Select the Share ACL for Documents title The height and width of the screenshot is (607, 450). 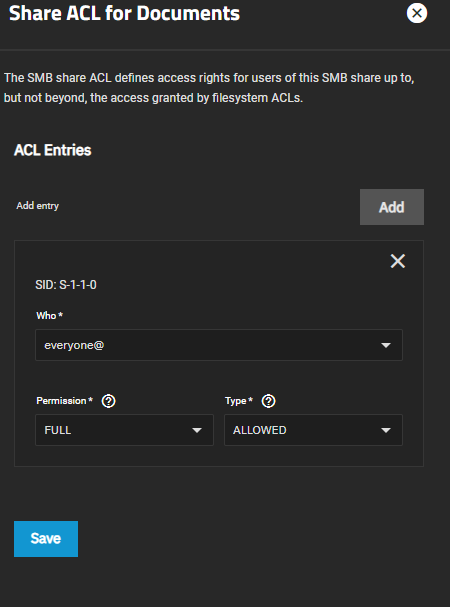pos(124,14)
